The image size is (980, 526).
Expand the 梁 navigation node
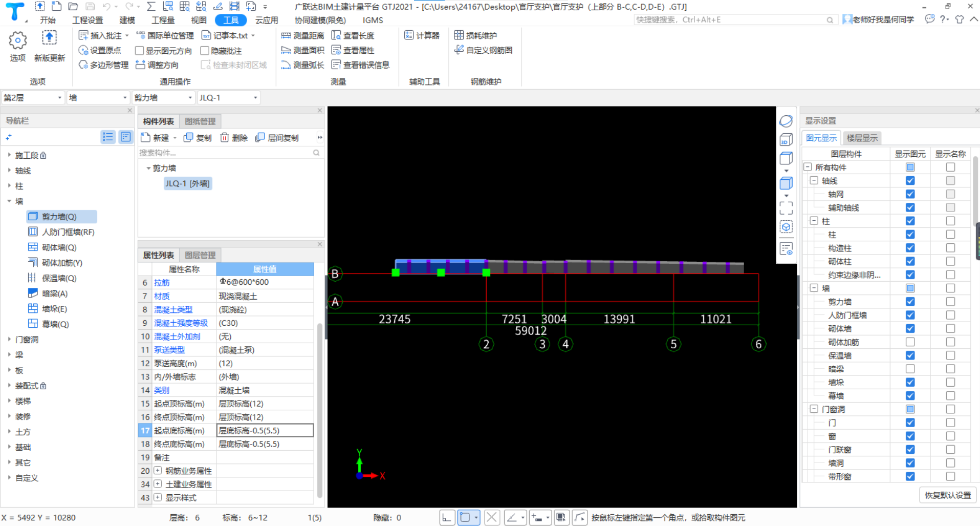(9, 354)
